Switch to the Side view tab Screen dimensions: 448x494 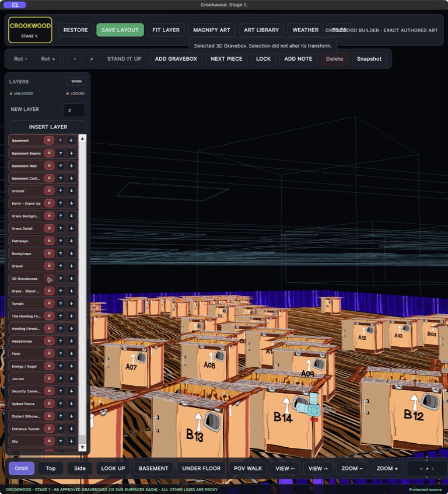[x=80, y=468]
